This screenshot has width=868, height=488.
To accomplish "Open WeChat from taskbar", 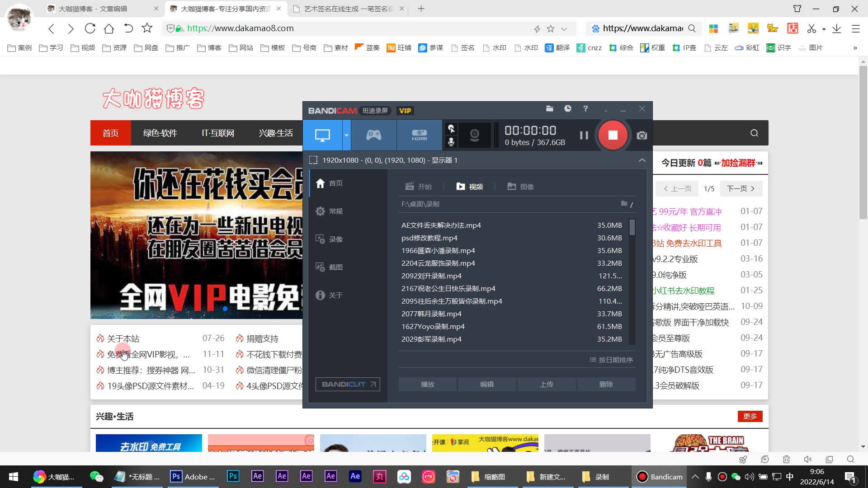I will pyautogui.click(x=97, y=477).
